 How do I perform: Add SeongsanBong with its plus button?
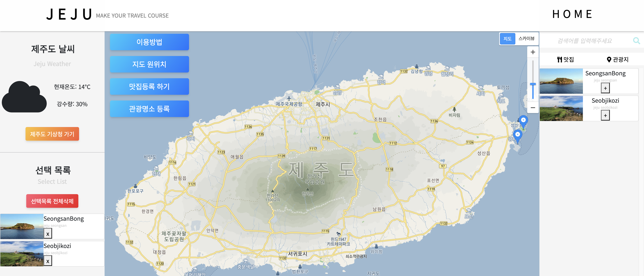point(605,88)
